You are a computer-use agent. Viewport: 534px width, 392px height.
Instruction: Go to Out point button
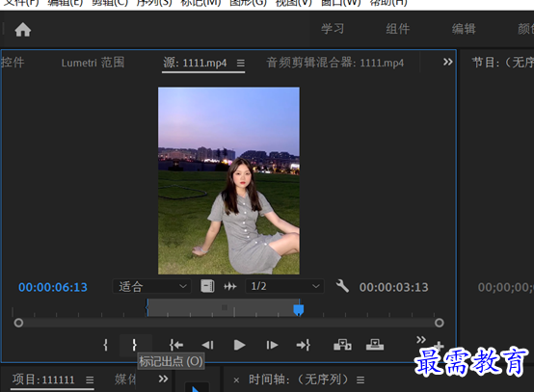click(x=303, y=345)
